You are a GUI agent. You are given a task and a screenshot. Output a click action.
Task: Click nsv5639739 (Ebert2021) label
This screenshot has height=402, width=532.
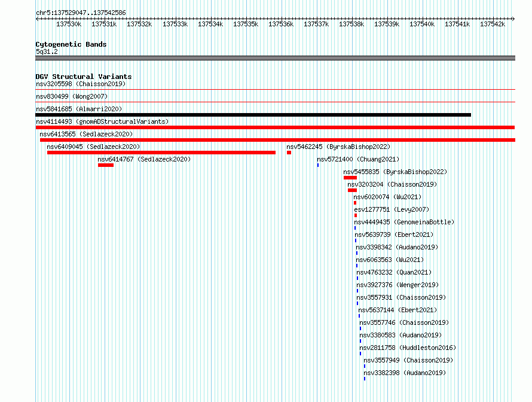click(394, 234)
